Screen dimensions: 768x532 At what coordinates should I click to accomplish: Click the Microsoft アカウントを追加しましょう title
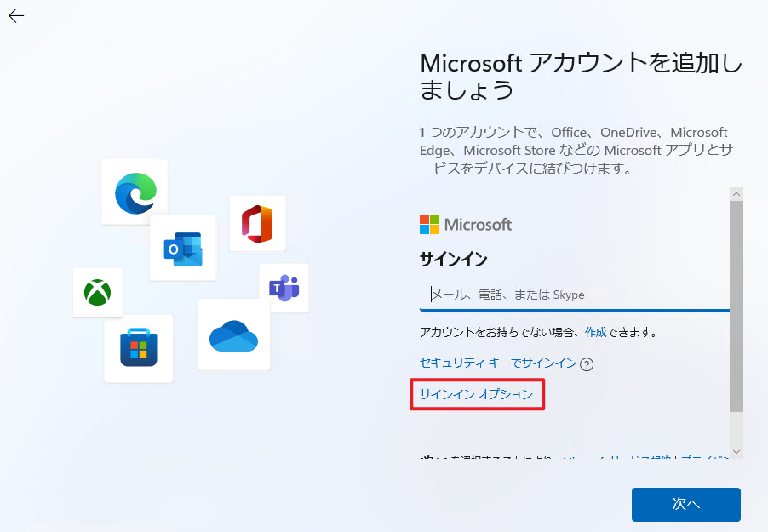[x=581, y=77]
